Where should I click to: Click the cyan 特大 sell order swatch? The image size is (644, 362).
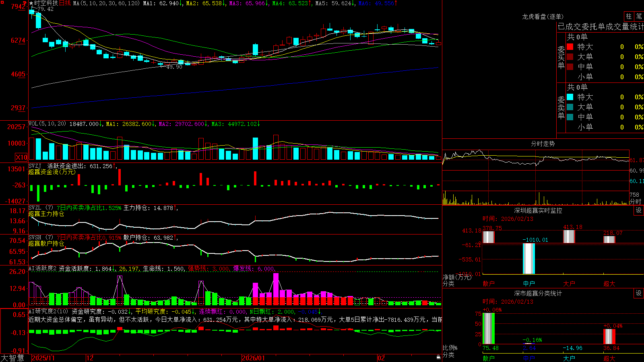click(x=570, y=97)
